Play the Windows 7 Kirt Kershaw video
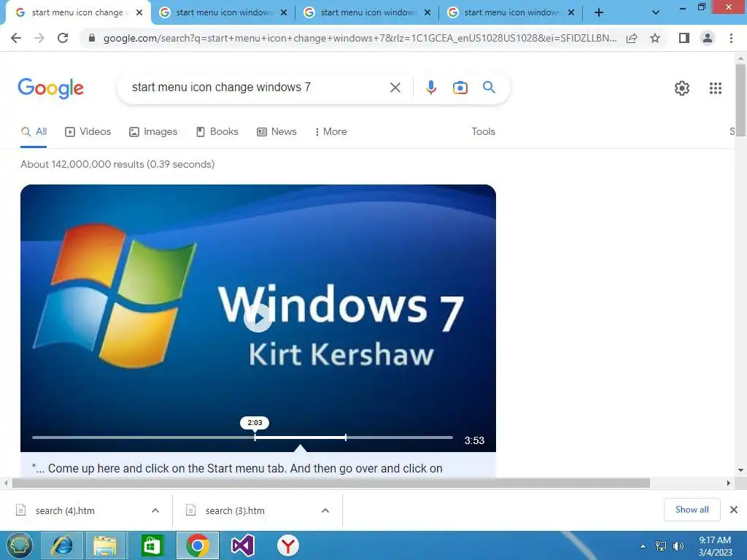The width and height of the screenshot is (747, 560). pos(258,318)
